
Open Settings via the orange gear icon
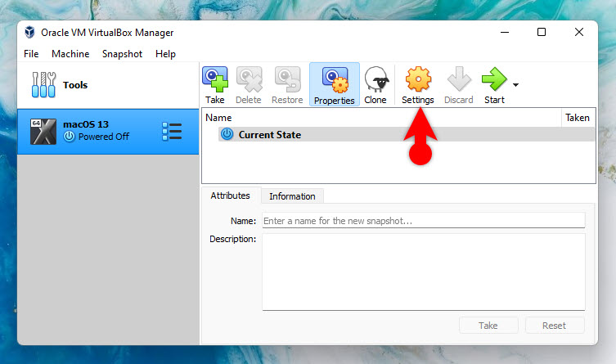418,79
